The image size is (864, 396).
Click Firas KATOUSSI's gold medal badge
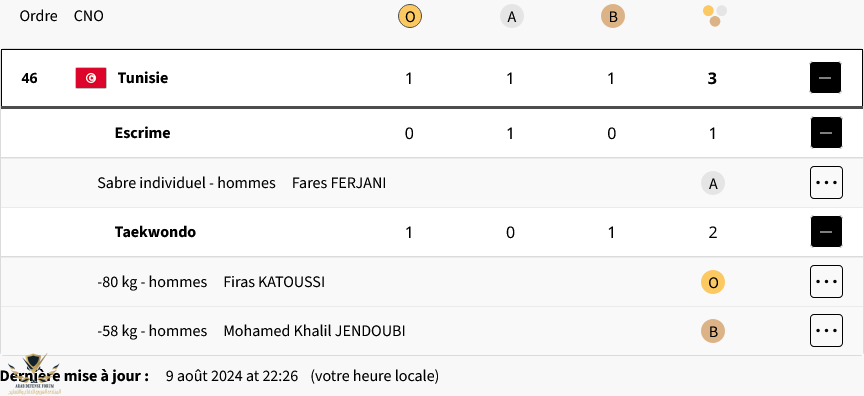(x=713, y=283)
